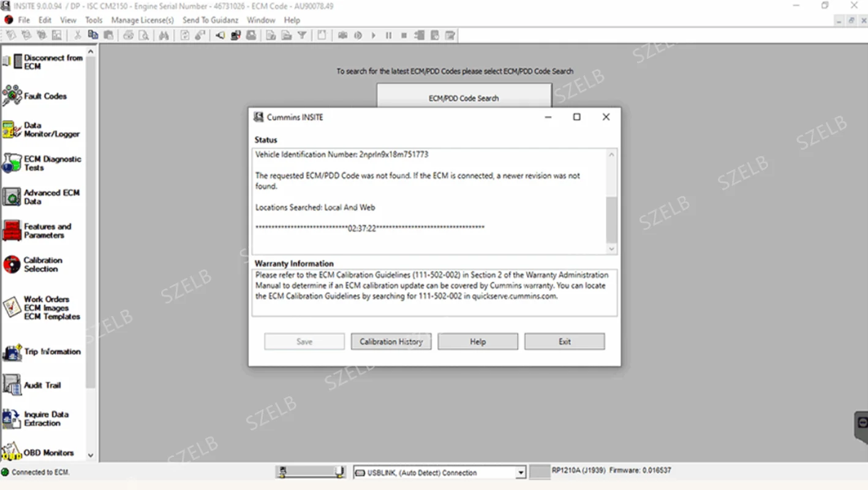Click the Status box scroll-up arrow
The image size is (868, 490).
[611, 155]
